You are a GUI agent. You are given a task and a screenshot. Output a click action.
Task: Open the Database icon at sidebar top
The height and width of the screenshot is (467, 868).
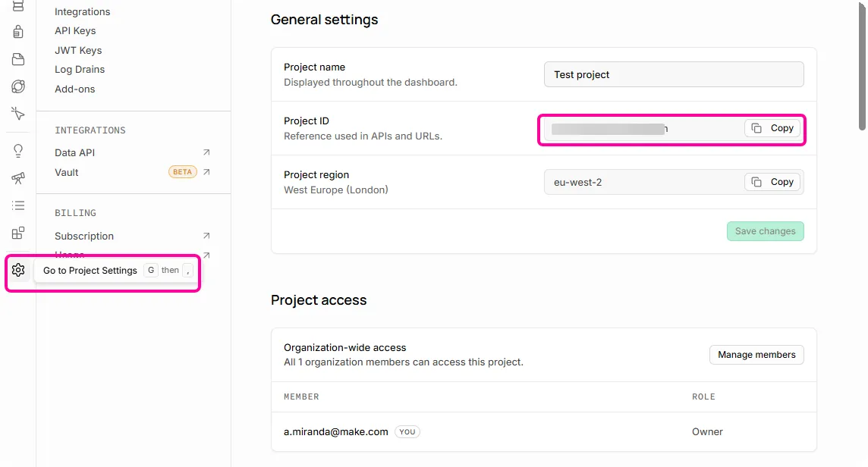[x=18, y=6]
